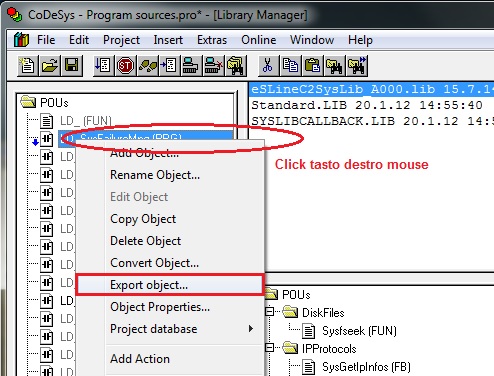This screenshot has height=376, width=494.
Task: Choose Object Properties... from context menu
Action: (170, 307)
